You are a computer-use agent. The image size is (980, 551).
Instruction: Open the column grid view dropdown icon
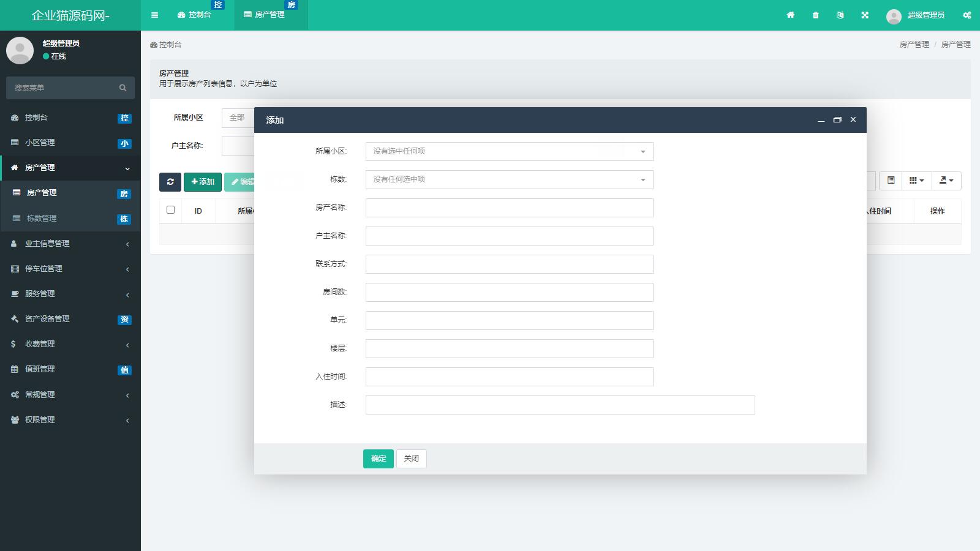[x=916, y=181]
